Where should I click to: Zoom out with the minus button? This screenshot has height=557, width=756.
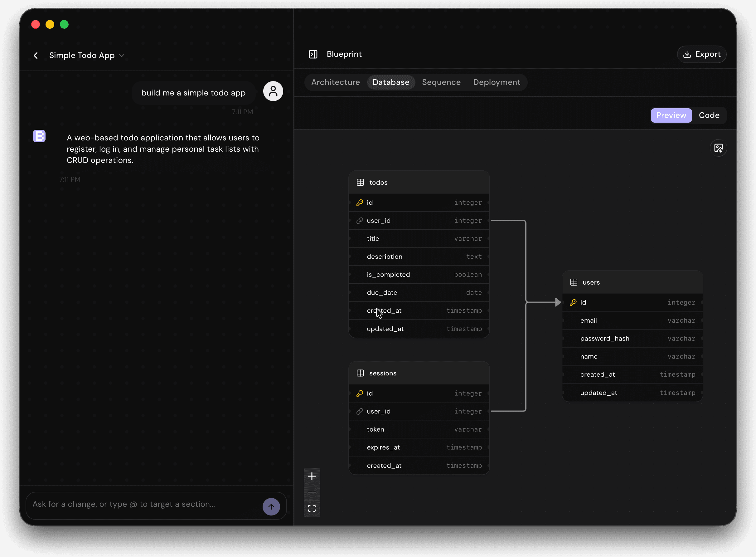[312, 492]
